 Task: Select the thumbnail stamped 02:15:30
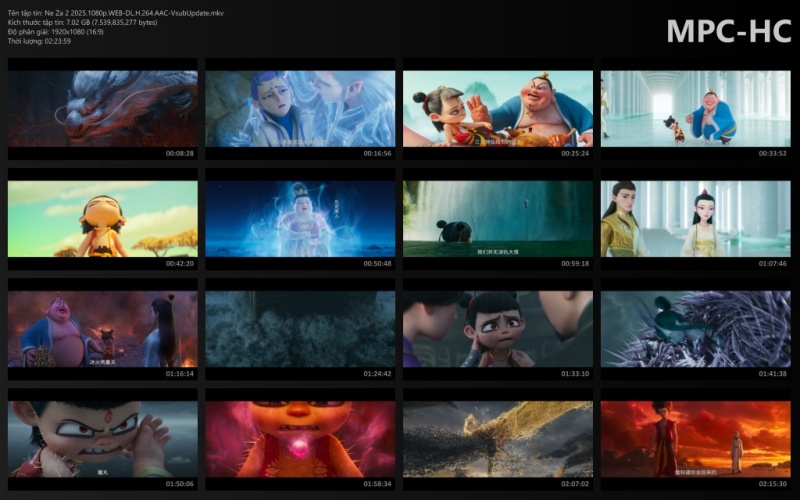click(x=695, y=439)
